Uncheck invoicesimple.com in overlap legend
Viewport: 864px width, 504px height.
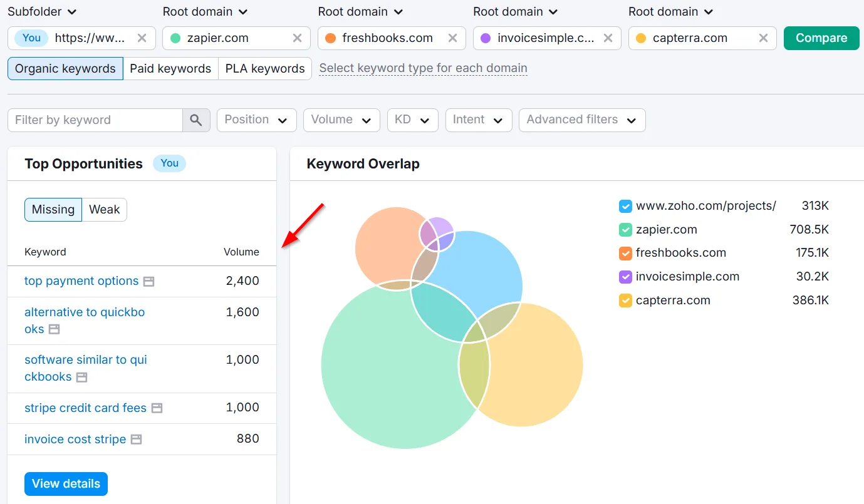click(625, 277)
